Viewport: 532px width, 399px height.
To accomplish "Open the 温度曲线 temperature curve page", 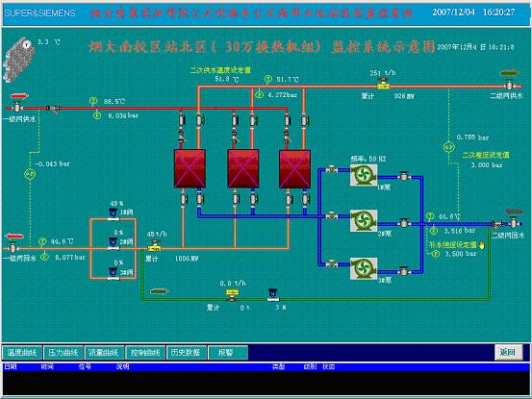I will pyautogui.click(x=22, y=353).
